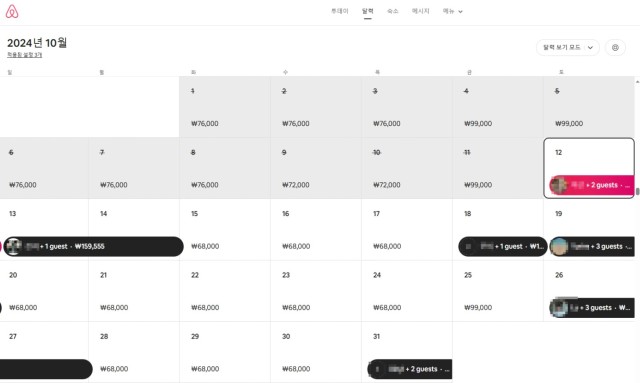Select the October 29 cell
The width and height of the screenshot is (640, 383).
click(225, 352)
